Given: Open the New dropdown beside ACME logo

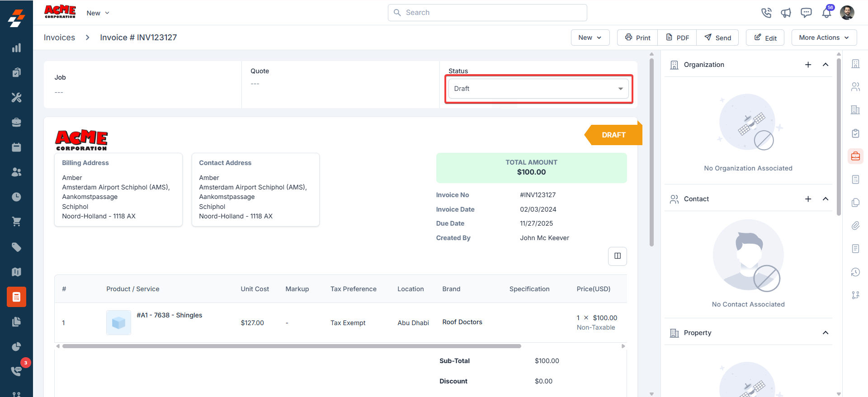Looking at the screenshot, I should [98, 13].
